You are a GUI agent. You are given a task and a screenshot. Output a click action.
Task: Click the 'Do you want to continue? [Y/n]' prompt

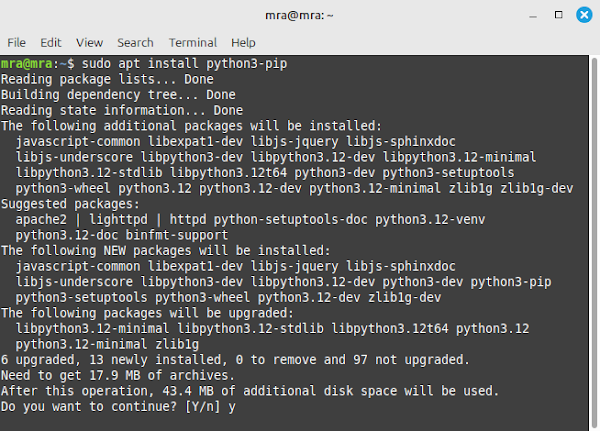click(x=111, y=407)
